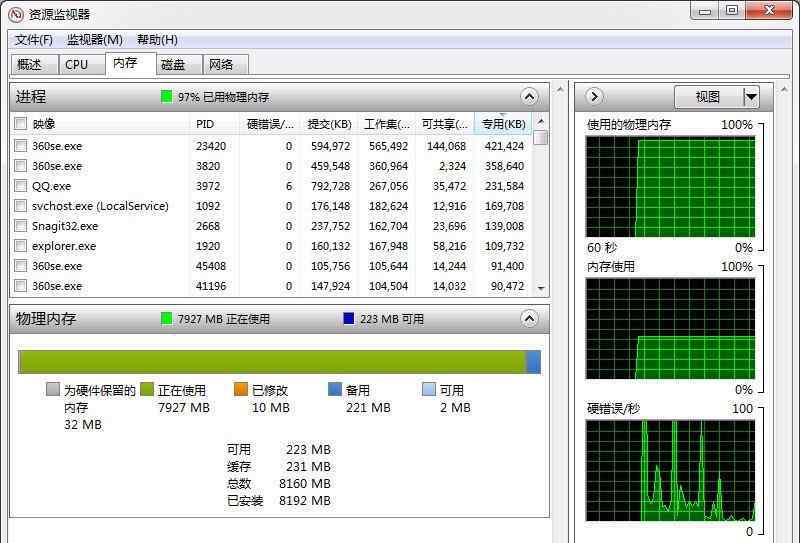The height and width of the screenshot is (543, 800).
Task: Check the 360se.exe PID 41196 checkbox
Action: (x=20, y=286)
